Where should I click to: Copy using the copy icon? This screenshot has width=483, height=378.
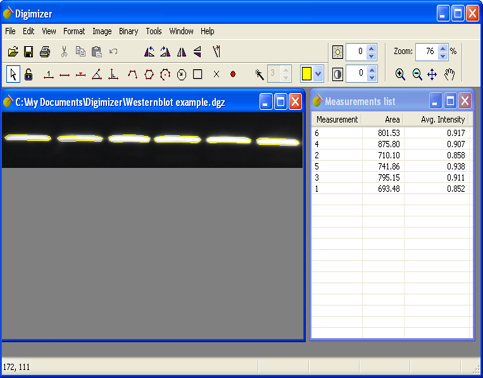80,52
